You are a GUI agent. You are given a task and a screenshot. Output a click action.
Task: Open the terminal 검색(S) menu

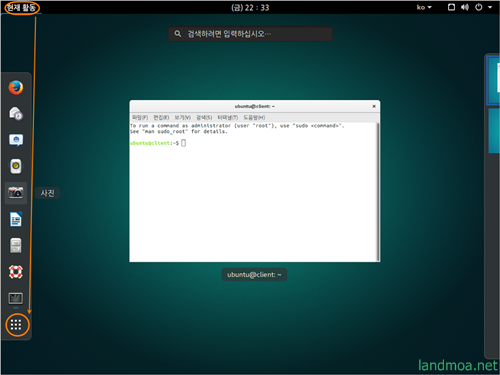click(x=204, y=117)
